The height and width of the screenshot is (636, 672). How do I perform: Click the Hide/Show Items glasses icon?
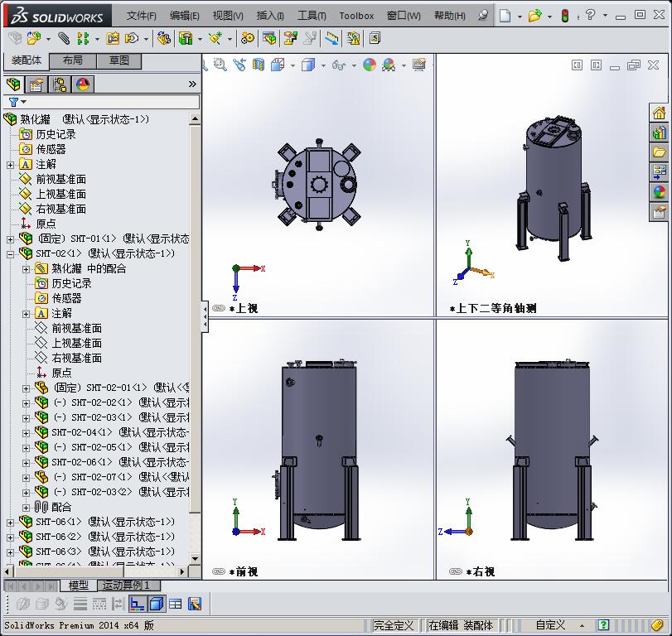click(x=339, y=65)
